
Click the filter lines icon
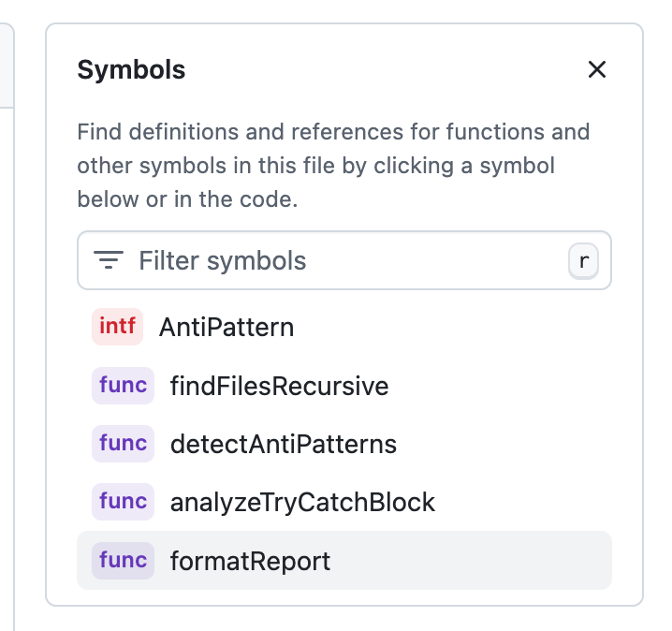(x=109, y=260)
